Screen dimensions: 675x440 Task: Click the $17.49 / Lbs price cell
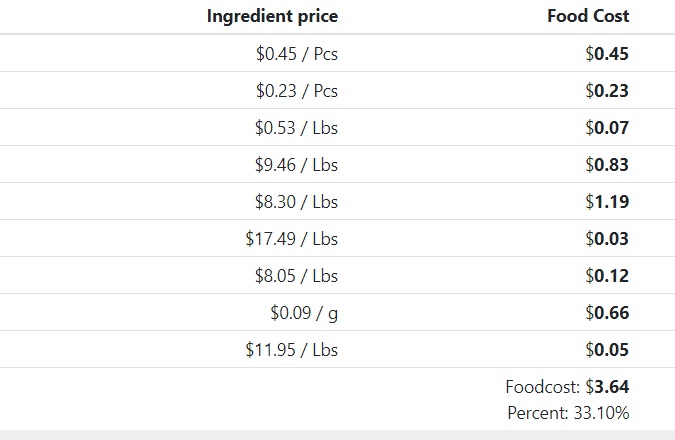291,239
